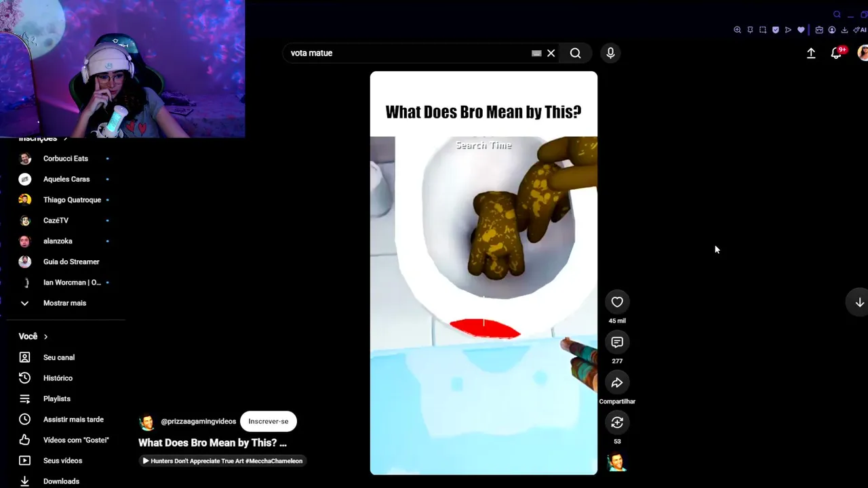
Task: Open the alanzoka subscription
Action: (65, 241)
